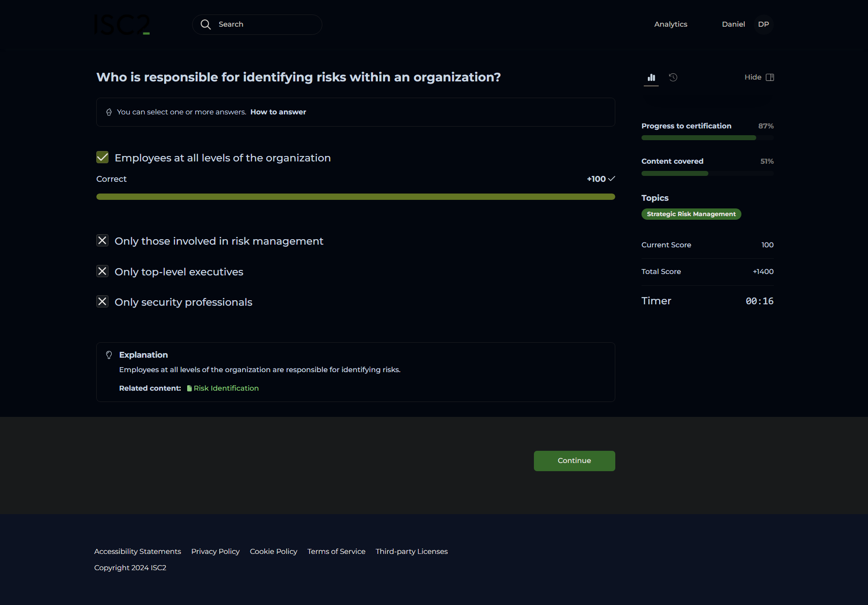This screenshot has height=605, width=868.
Task: Click the search magnifier icon
Action: 206,24
